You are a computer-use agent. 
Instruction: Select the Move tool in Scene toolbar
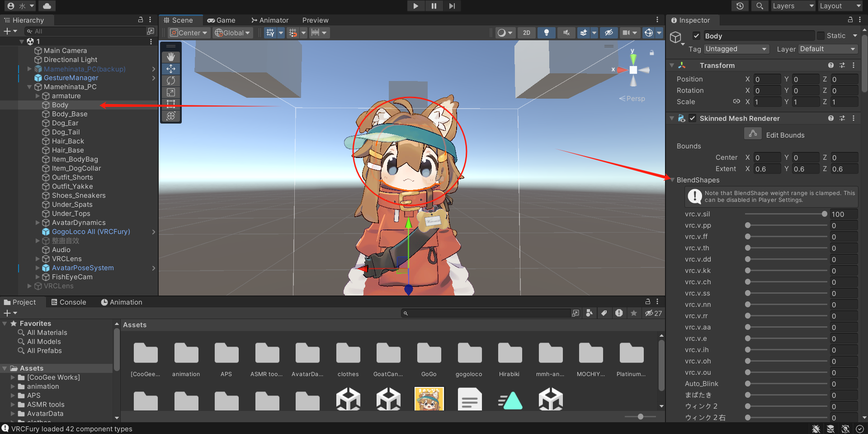click(x=171, y=69)
